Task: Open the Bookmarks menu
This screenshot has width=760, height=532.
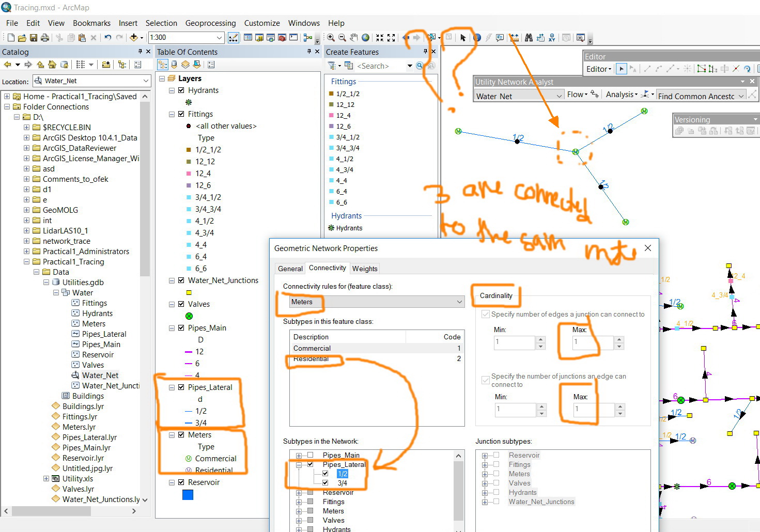Action: pos(91,23)
